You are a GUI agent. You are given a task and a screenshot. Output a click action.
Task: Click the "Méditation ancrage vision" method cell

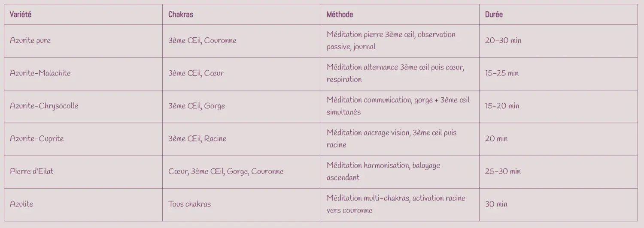391,139
